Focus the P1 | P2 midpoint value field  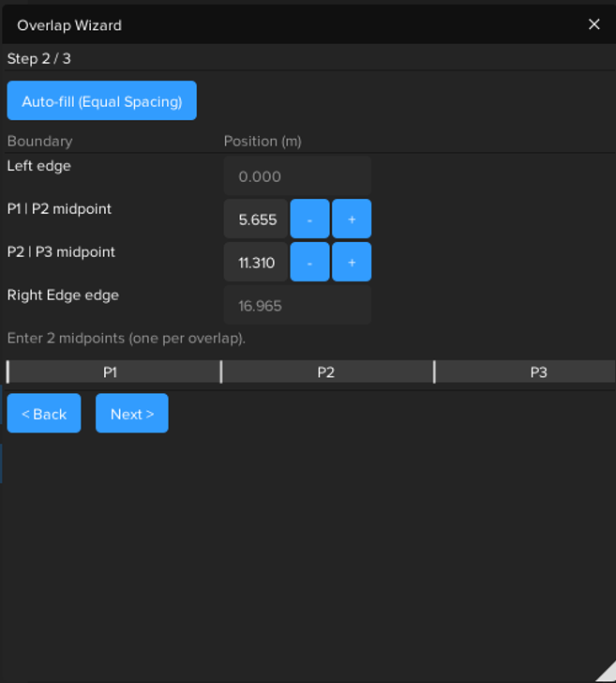coord(256,220)
